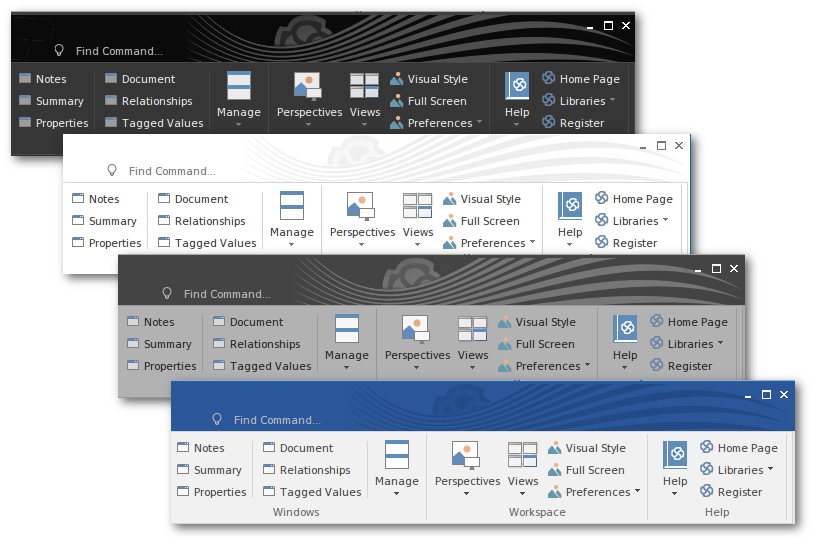The height and width of the screenshot is (543, 814).
Task: Open Home Page in the blue-themed ribbon
Action: (x=746, y=448)
